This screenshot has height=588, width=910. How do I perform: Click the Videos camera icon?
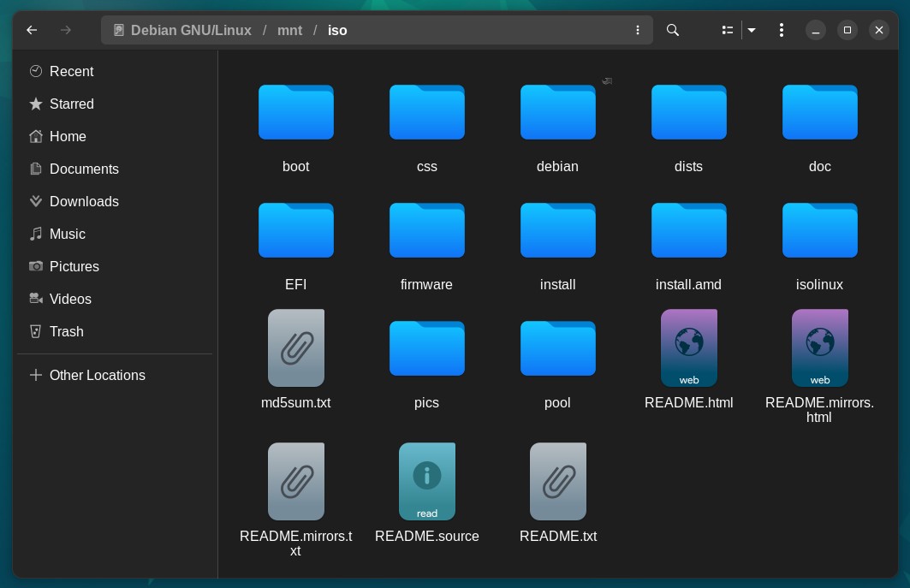[36, 299]
